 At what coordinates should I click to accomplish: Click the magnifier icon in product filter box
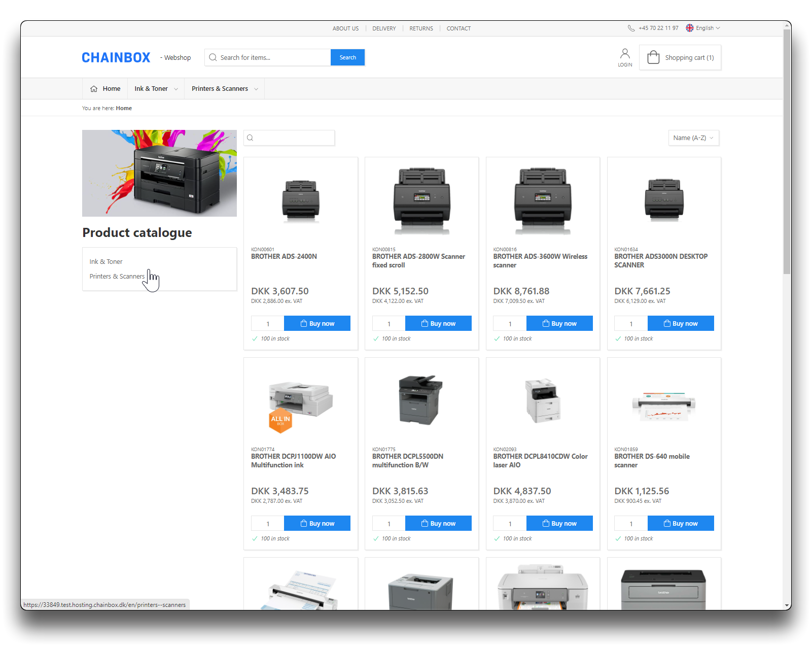tap(250, 138)
